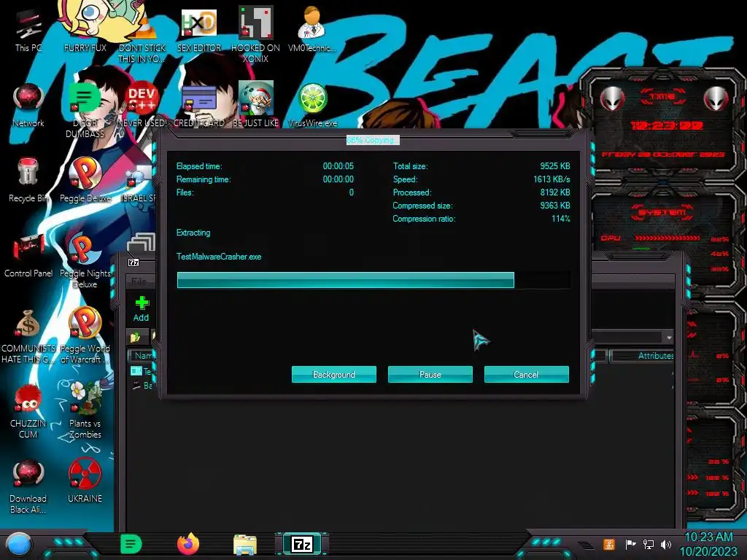Image resolution: width=747 pixels, height=560 pixels.
Task: Open the Start orb
Action: (18, 545)
